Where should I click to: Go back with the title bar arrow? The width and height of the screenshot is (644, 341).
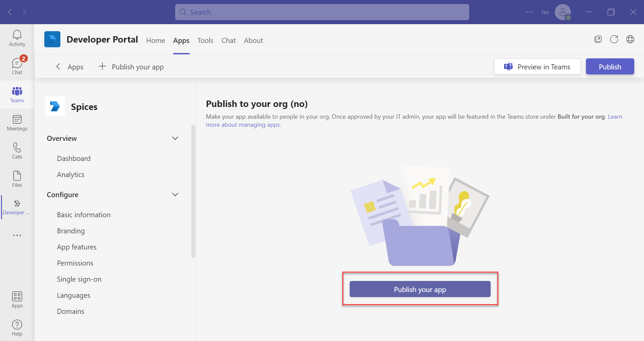click(10, 12)
